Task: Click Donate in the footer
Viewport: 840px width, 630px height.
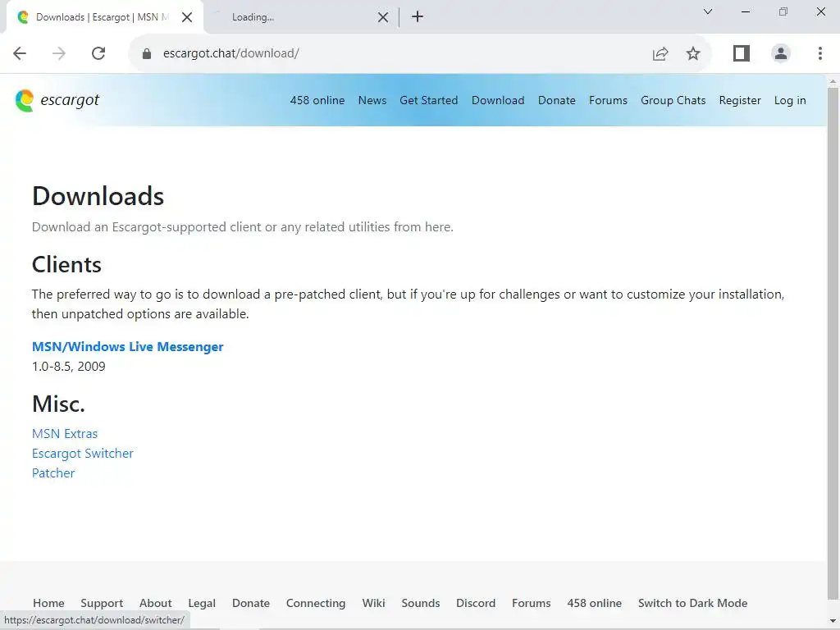Action: 251,603
